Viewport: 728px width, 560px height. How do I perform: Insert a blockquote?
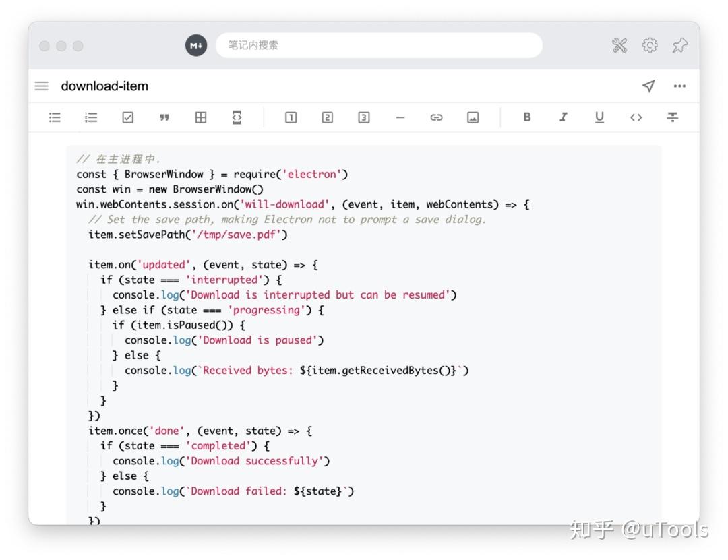point(164,117)
